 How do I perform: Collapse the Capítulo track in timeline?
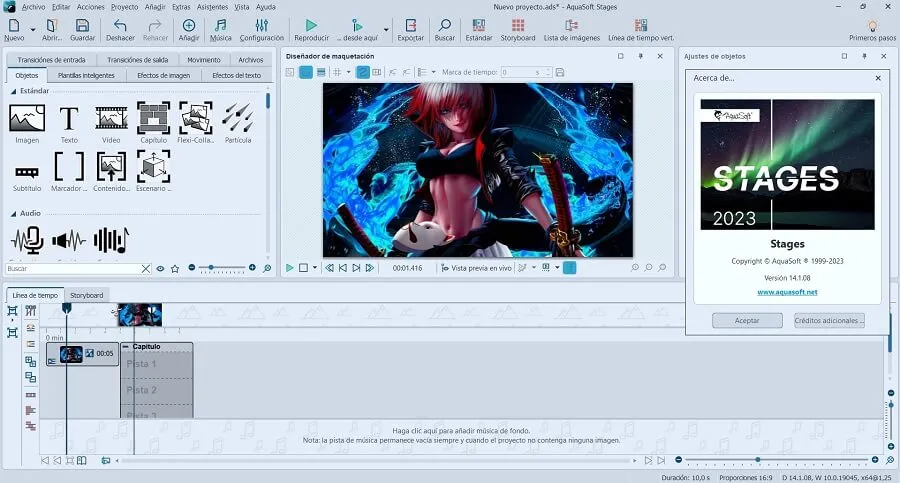[x=126, y=347]
